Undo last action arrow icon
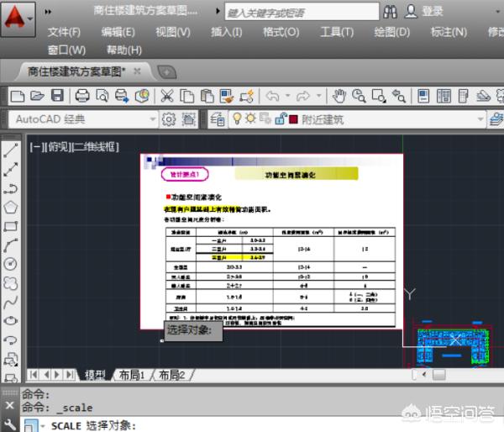Image resolution: width=504 pixels, height=432 pixels. 272,96
